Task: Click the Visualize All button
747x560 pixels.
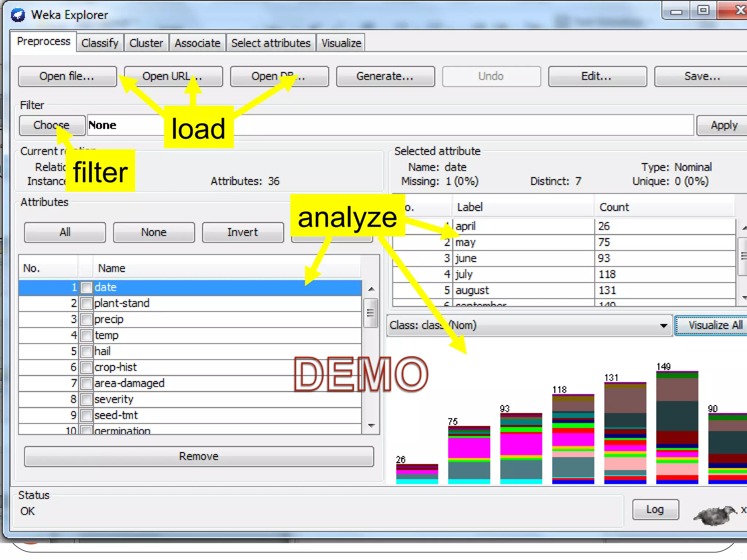Action: (x=714, y=325)
